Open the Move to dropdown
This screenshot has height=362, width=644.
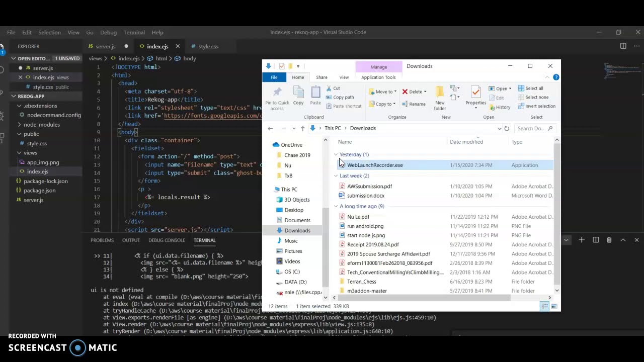click(395, 92)
